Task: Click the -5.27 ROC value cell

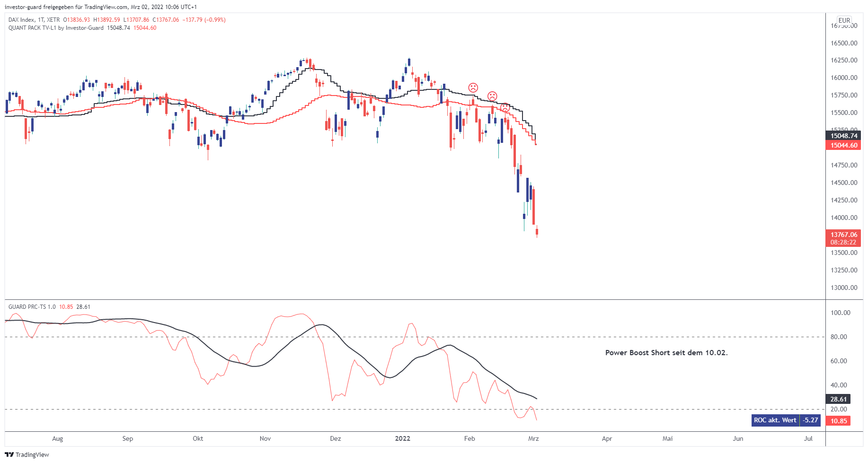Action: click(x=810, y=420)
